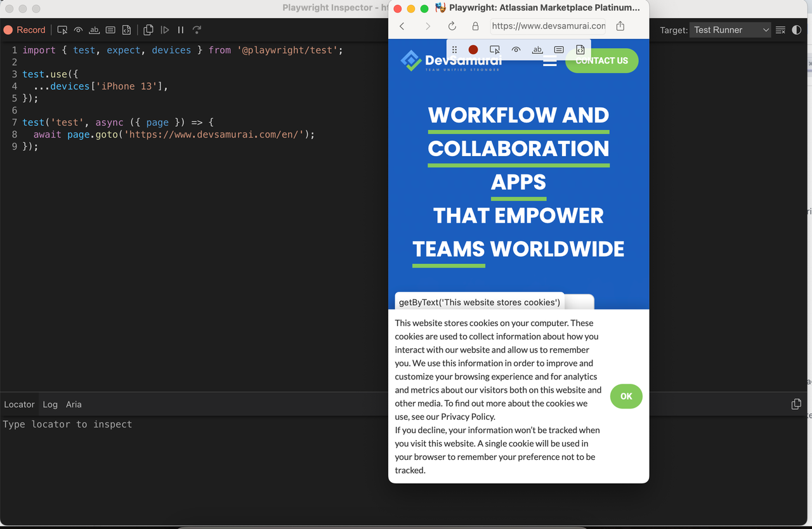Toggle the color theme half-circle icon

797,30
